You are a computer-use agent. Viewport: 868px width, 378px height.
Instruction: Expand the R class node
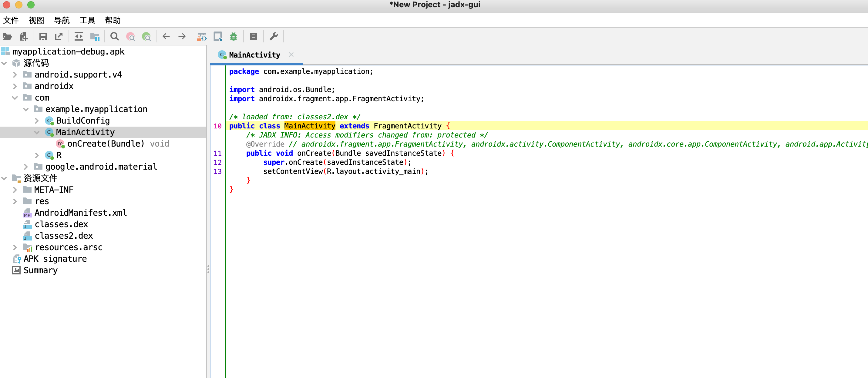(x=37, y=155)
